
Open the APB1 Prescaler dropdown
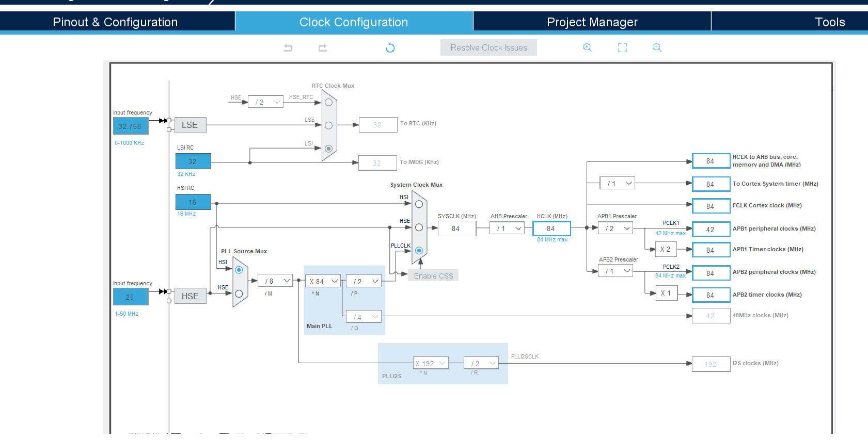pyautogui.click(x=616, y=228)
